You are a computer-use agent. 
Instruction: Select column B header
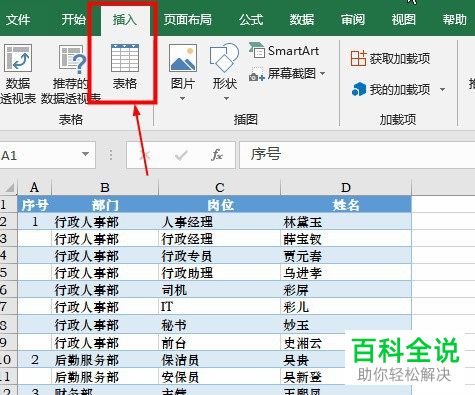point(105,187)
